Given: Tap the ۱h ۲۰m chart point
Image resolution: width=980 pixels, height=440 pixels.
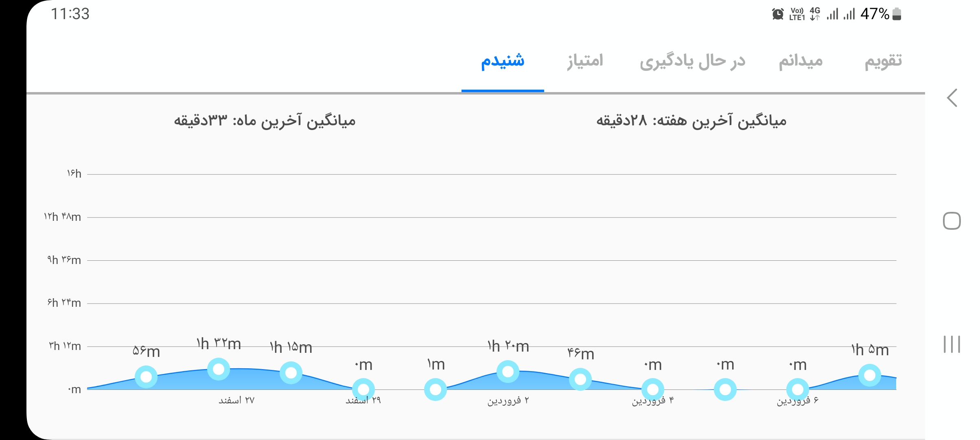Looking at the screenshot, I should coord(508,372).
